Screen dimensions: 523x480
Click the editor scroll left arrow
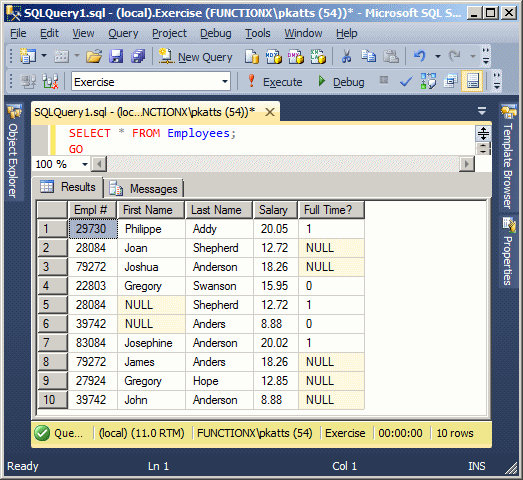click(99, 164)
